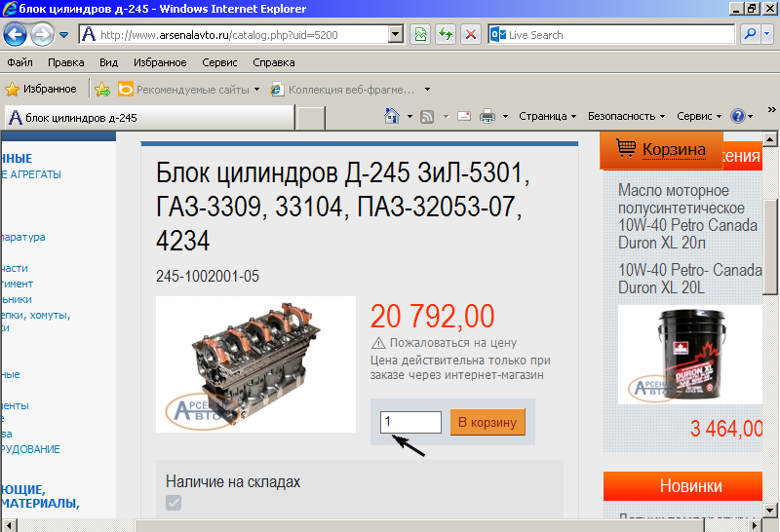780x532 pixels.
Task: Print page with the printer icon
Action: (487, 116)
